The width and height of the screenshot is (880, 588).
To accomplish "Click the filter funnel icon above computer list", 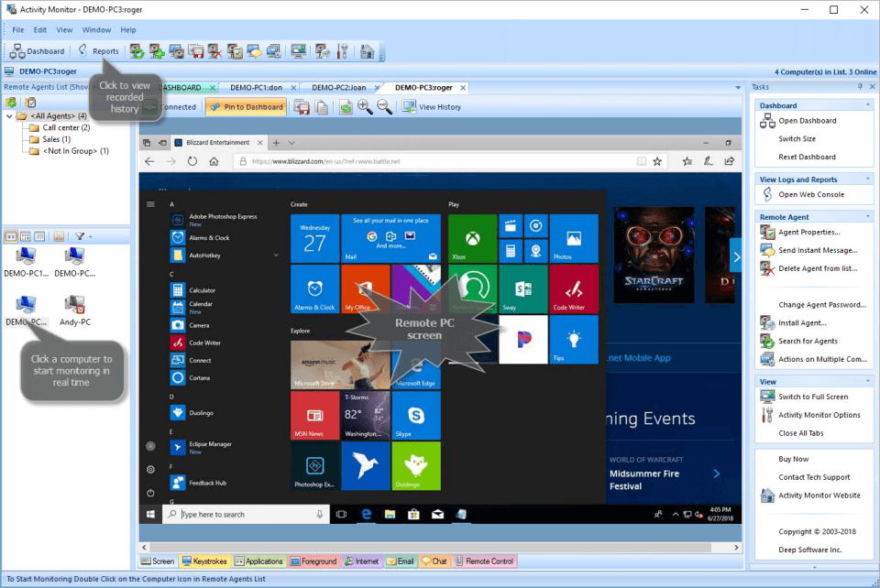I will tap(81, 236).
